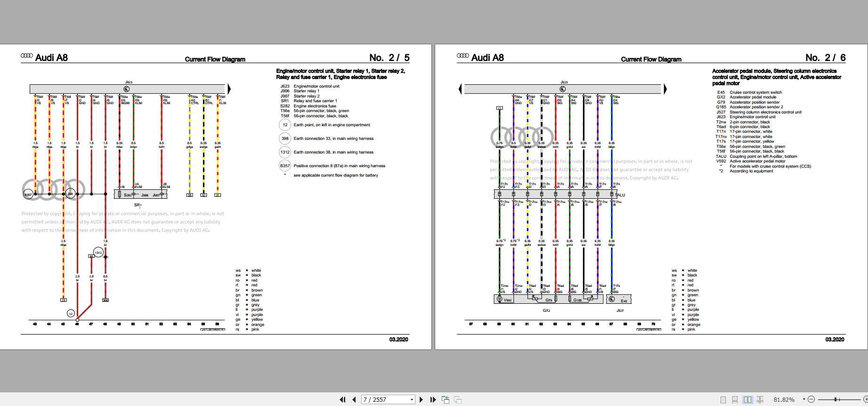Viewport: 868px width, 406px height.
Task: Click the 'SR1' label under the relay carrier
Action: point(138,205)
